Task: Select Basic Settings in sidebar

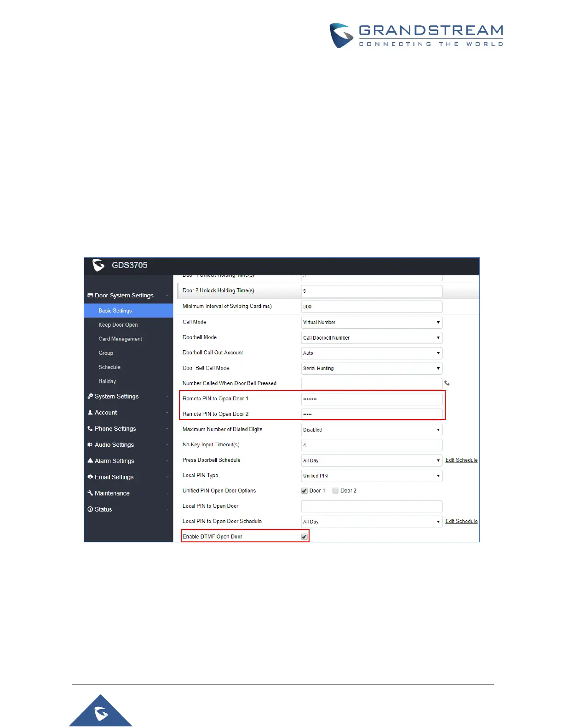Action: [x=128, y=311]
